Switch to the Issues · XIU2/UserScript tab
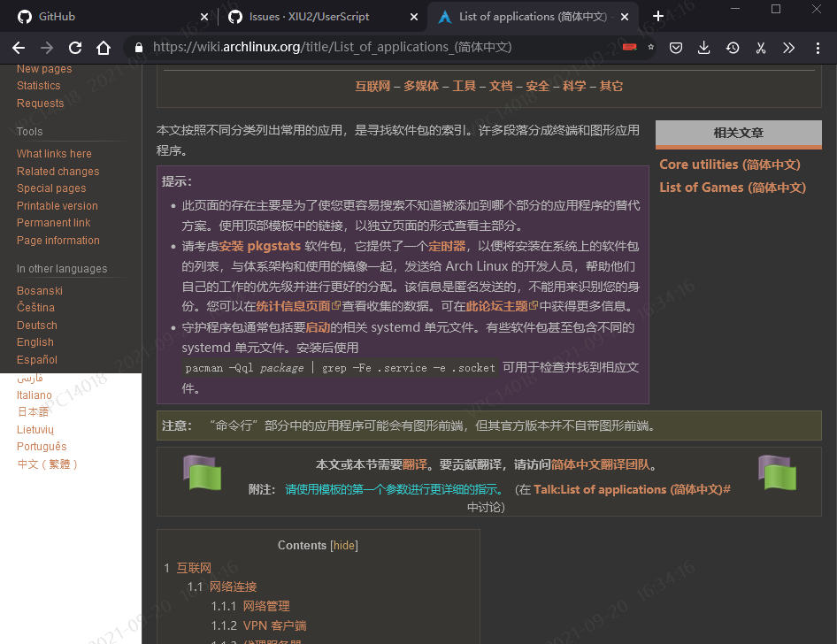The height and width of the screenshot is (644, 837). [310, 15]
